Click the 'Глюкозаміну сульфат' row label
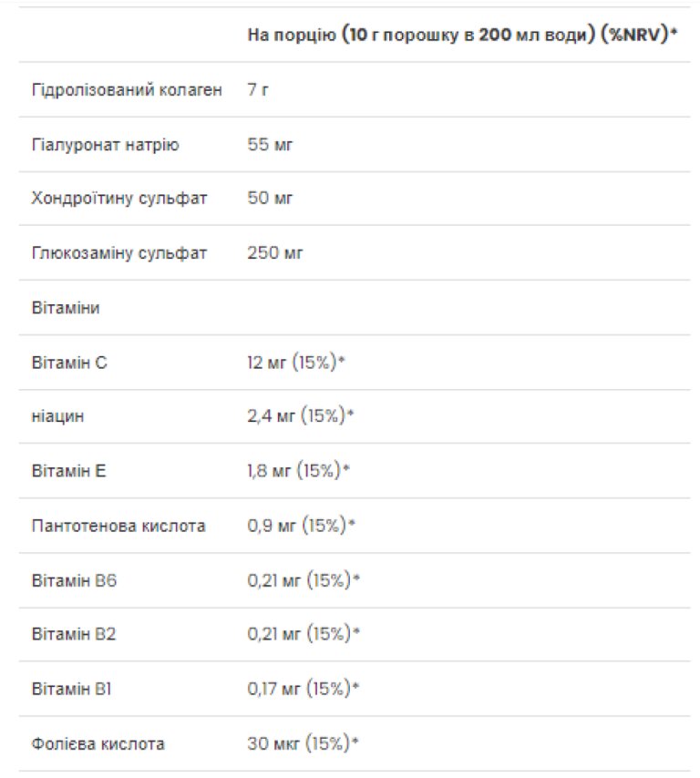Image resolution: width=700 pixels, height=778 pixels. tap(118, 253)
